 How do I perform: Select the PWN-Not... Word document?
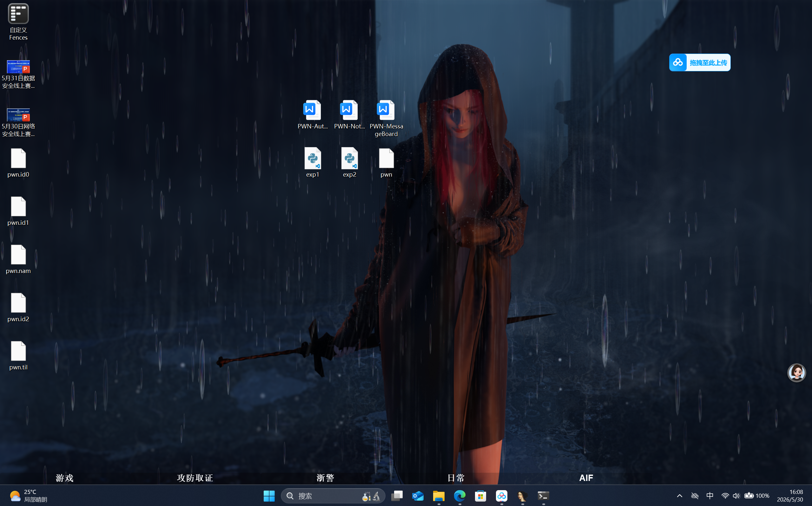pyautogui.click(x=349, y=115)
